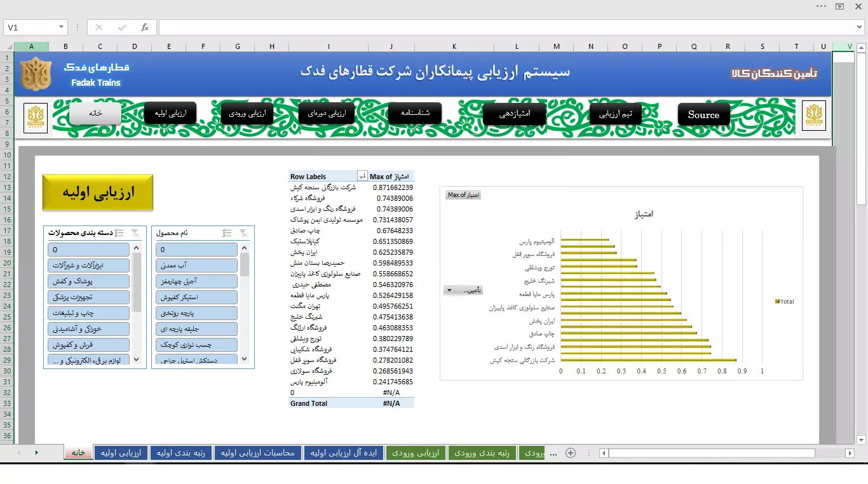
Task: Open the رتبه بندی اولیه sheet tab
Action: click(x=180, y=453)
